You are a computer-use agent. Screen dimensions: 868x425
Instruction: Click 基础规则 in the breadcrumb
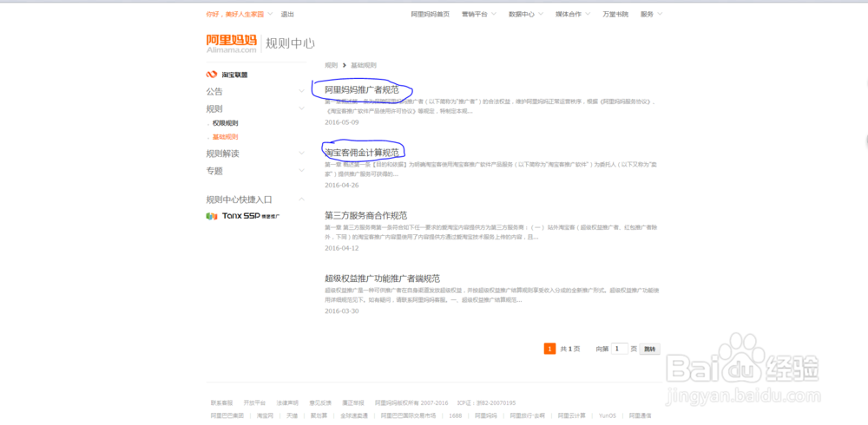click(x=364, y=65)
